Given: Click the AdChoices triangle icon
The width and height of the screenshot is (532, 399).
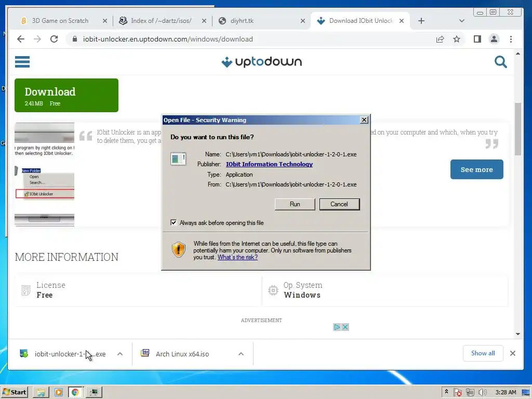Looking at the screenshot, I should pos(337,327).
